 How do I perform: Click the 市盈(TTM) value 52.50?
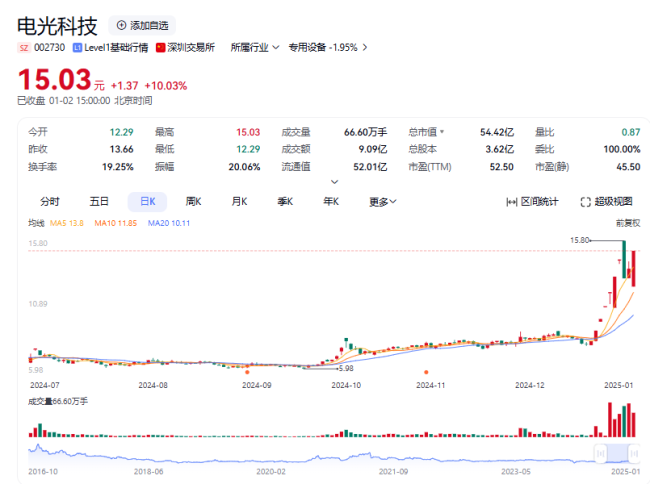[502, 167]
